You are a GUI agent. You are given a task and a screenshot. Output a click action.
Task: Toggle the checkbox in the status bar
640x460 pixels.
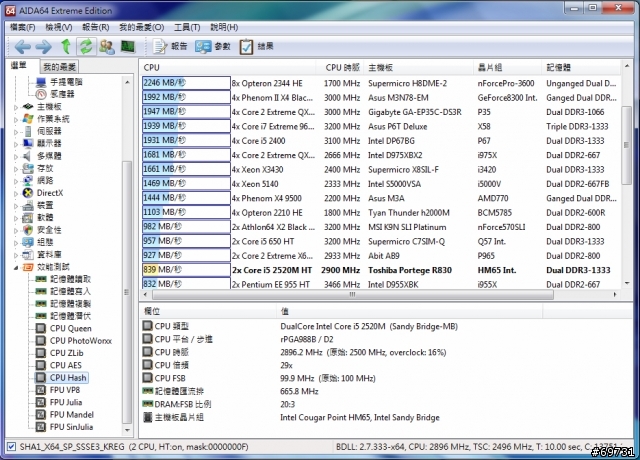pos(11,447)
